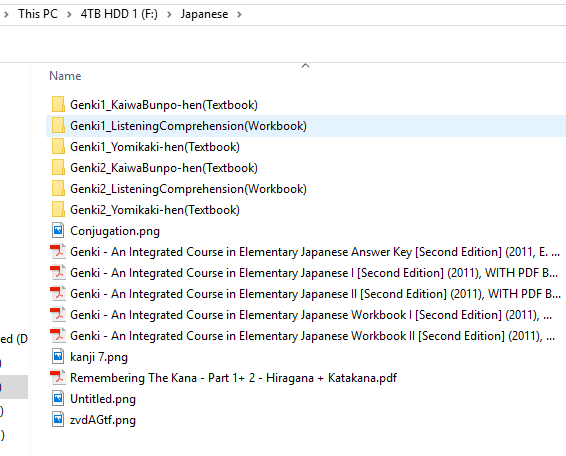The width and height of the screenshot is (566, 456).
Task: Select the Untitled.png file name
Action: click(103, 399)
